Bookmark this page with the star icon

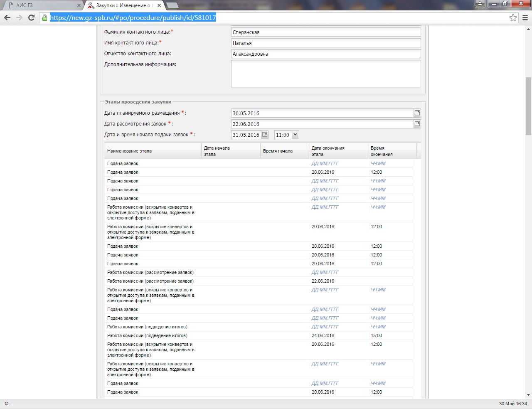[x=513, y=17]
